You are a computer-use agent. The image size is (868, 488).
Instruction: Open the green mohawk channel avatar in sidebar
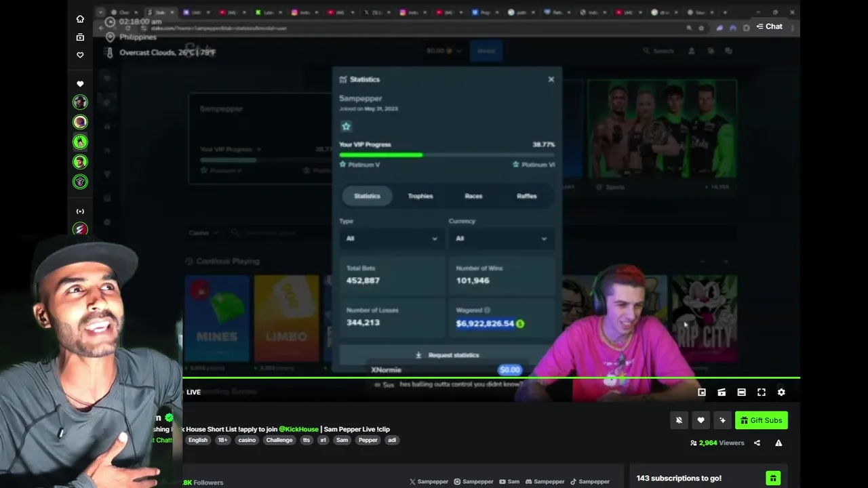80,142
